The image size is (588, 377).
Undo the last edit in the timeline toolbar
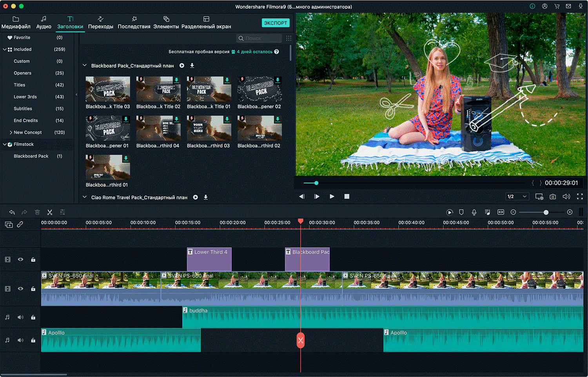(x=12, y=212)
